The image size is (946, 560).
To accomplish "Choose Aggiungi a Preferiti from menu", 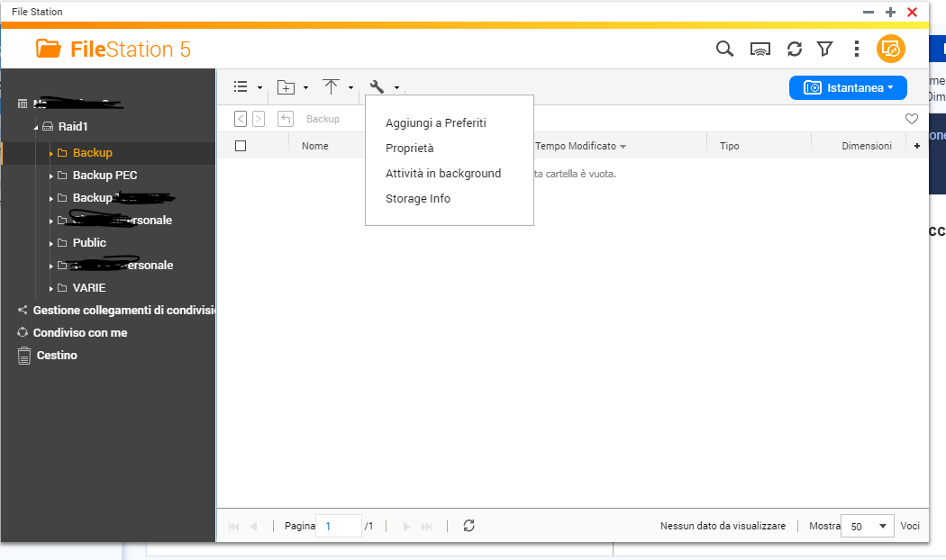I will [x=435, y=123].
